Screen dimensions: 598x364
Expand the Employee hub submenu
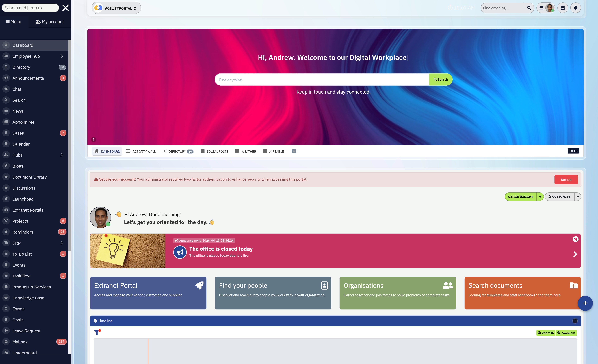(62, 56)
